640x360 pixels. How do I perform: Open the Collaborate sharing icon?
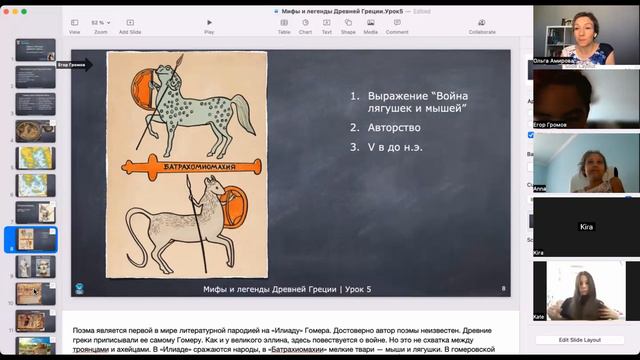(482, 23)
